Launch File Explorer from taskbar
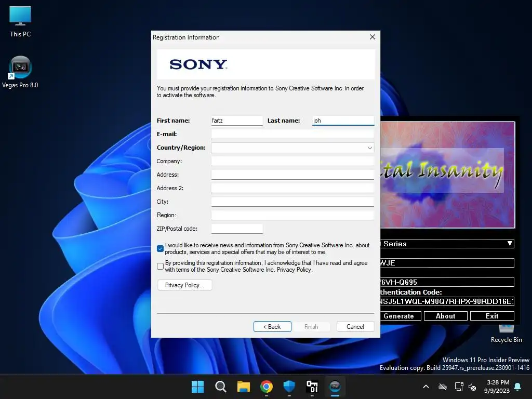 (x=244, y=387)
